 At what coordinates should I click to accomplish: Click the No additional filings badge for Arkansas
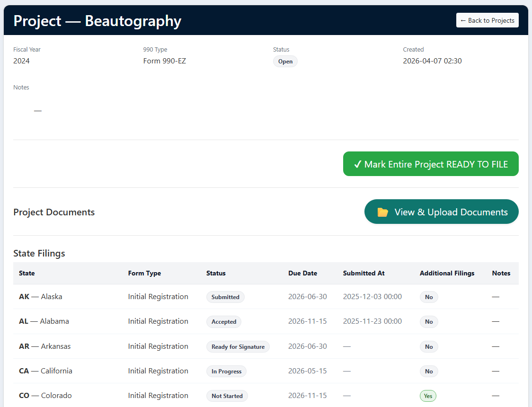[429, 346]
